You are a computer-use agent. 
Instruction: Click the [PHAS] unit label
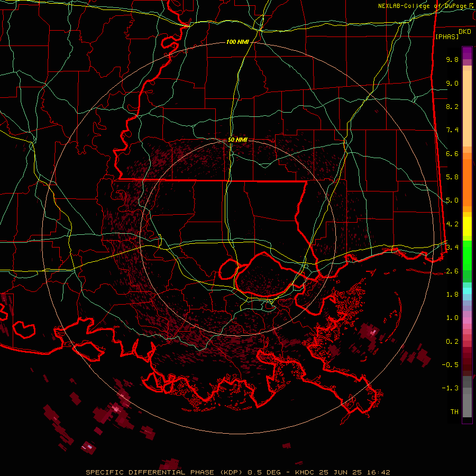pyautogui.click(x=447, y=36)
